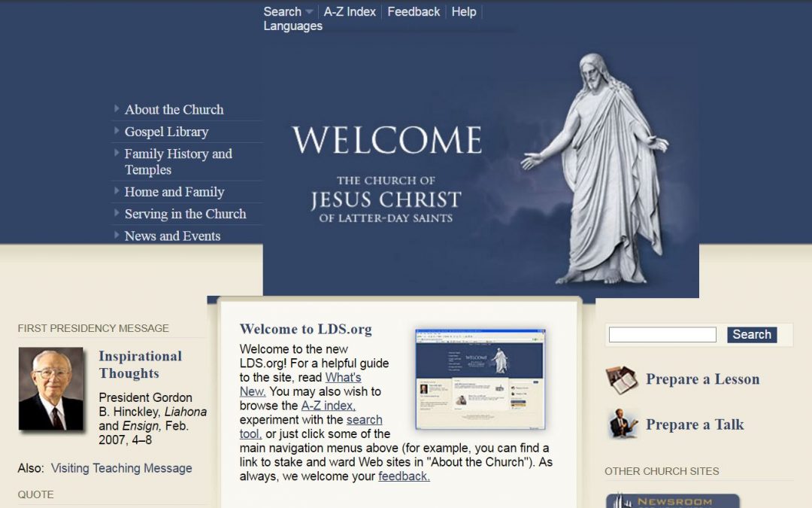Click the Welcome to LDS.org heading
This screenshot has width=812, height=508.
[305, 329]
